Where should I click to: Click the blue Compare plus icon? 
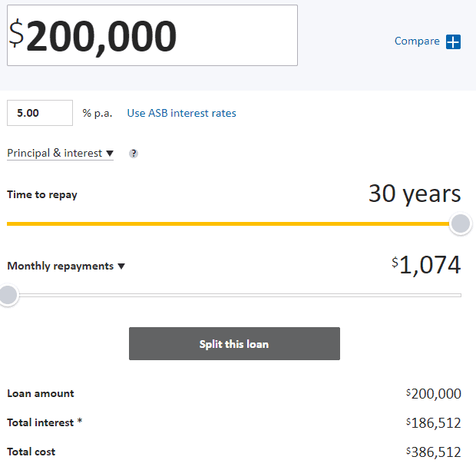(x=453, y=41)
